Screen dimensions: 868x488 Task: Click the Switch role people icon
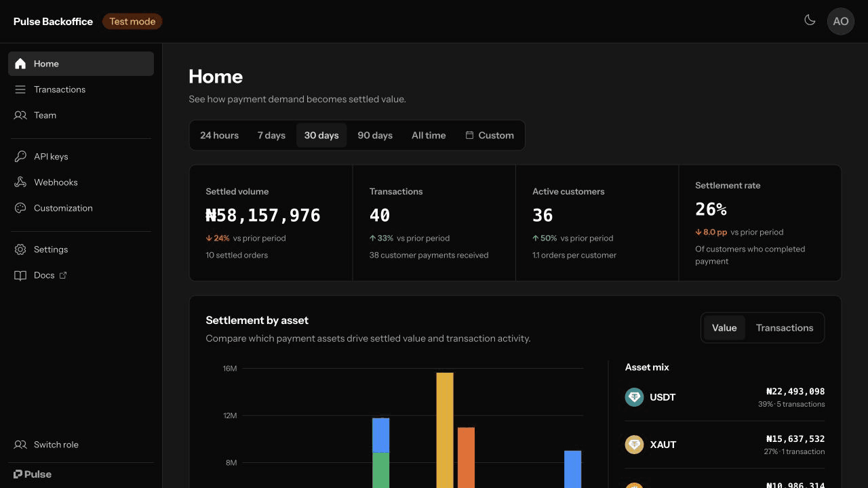point(20,445)
